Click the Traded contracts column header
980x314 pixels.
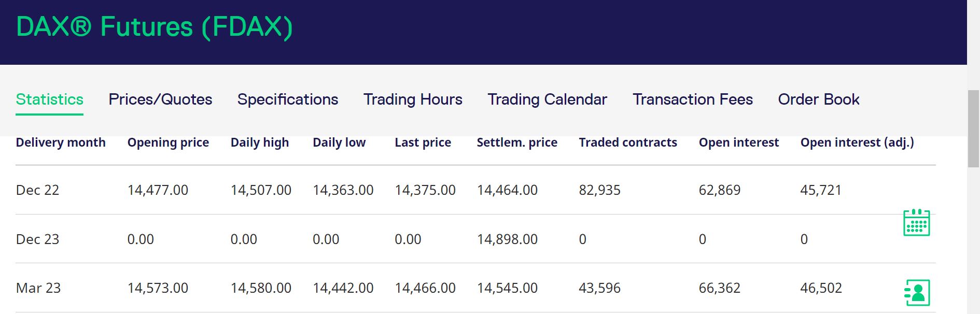(628, 142)
